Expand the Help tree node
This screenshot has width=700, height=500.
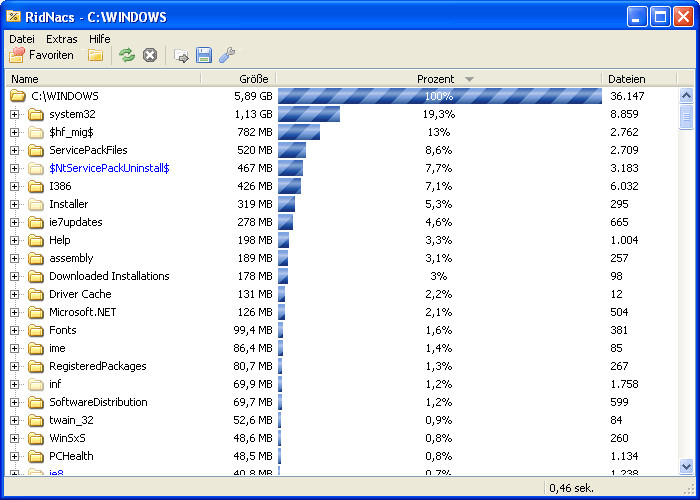click(x=15, y=240)
